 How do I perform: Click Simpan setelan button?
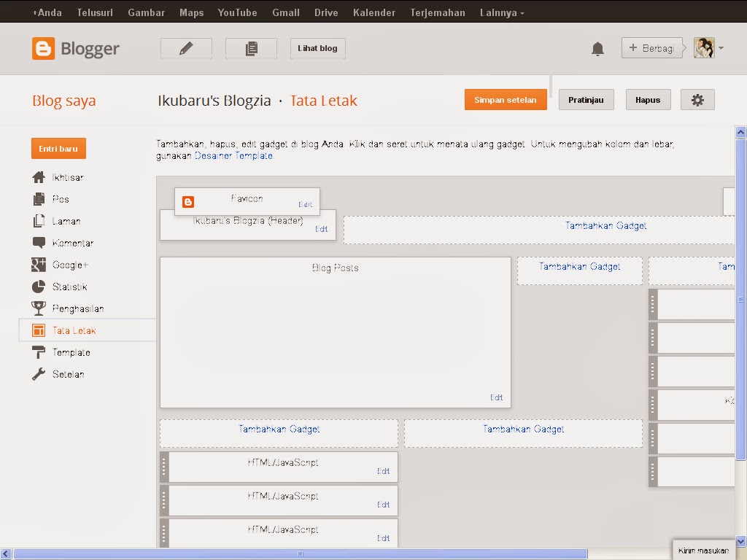click(x=506, y=100)
